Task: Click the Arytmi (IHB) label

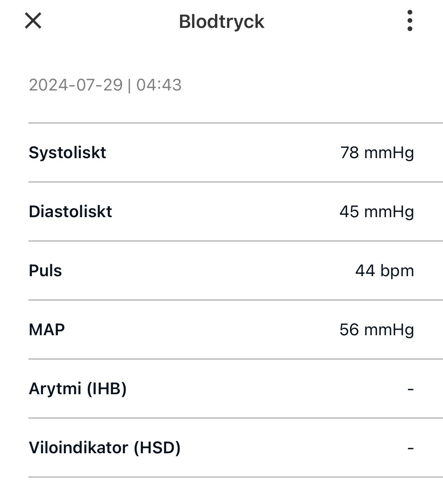Action: (78, 389)
